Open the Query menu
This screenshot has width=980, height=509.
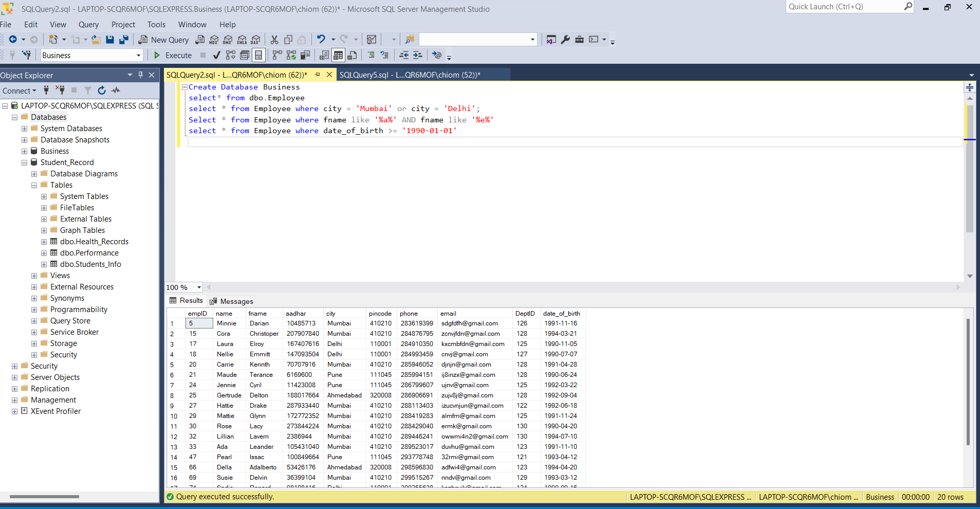88,24
